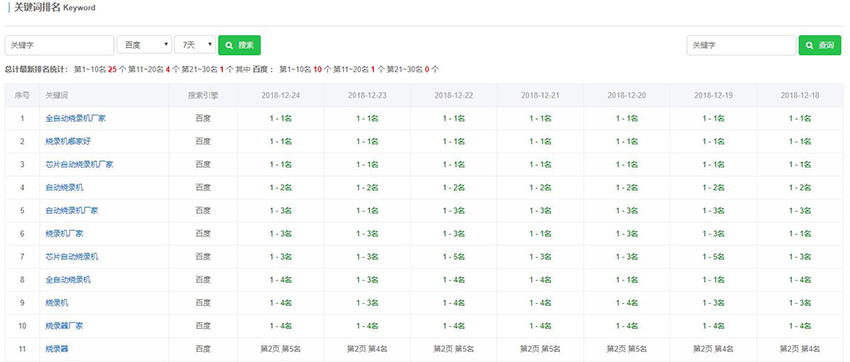Click the green 搜索 search button
This screenshot has width=850, height=362.
[239, 46]
